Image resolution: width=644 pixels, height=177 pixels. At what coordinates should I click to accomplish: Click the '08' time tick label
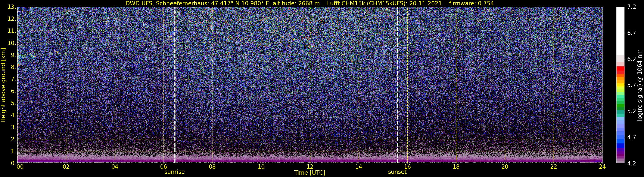(212, 167)
